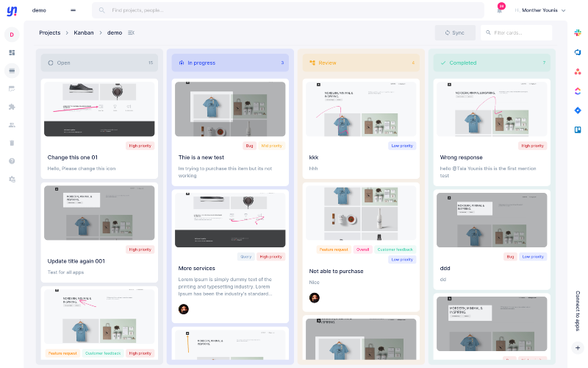Viewport: 588px width, 368px height.
Task: Open the help question mark icon
Action: click(12, 160)
